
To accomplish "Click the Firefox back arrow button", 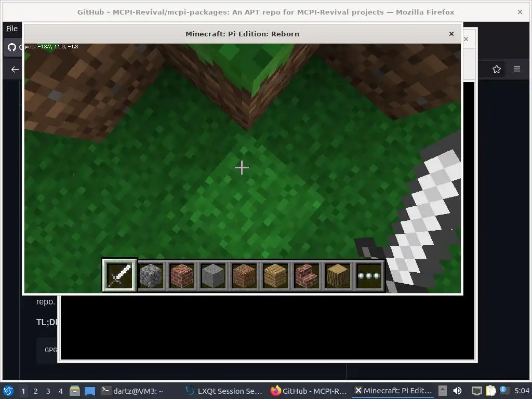I will [15, 69].
